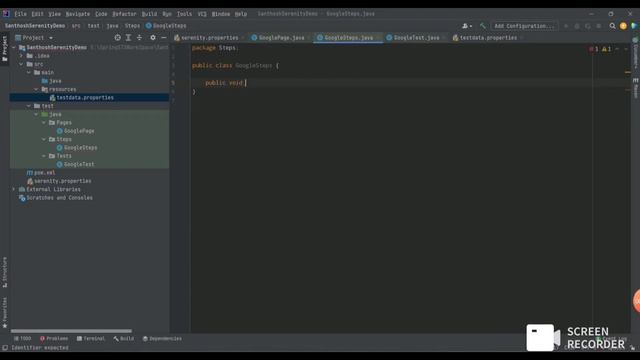Switch to testdata.properties editor tab
This screenshot has height=360, width=640.
tap(488, 38)
